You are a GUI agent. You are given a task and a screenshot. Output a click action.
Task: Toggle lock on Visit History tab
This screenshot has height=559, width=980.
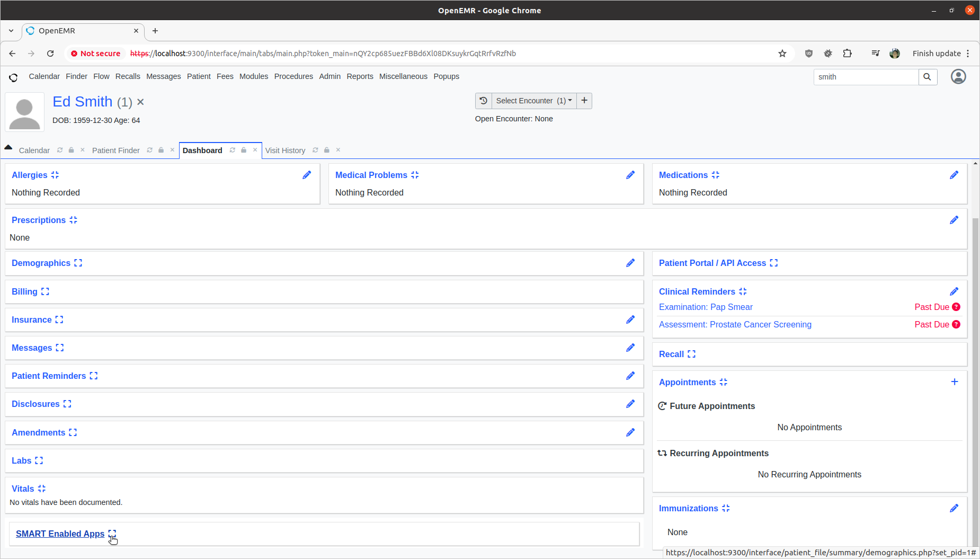tap(327, 150)
